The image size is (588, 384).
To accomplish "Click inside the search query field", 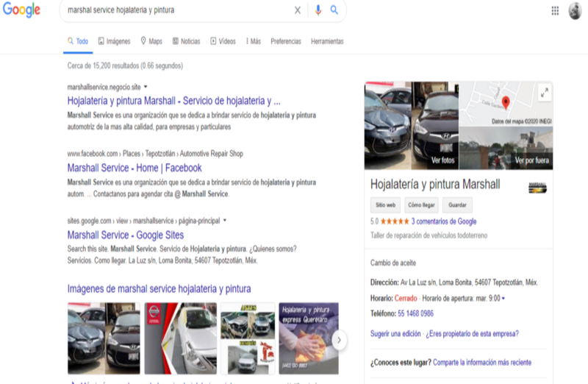I will 176,10.
